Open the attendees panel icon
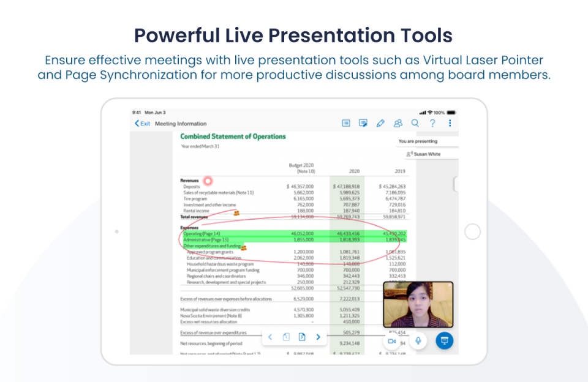Screen dimensions: 588x382 coord(398,122)
